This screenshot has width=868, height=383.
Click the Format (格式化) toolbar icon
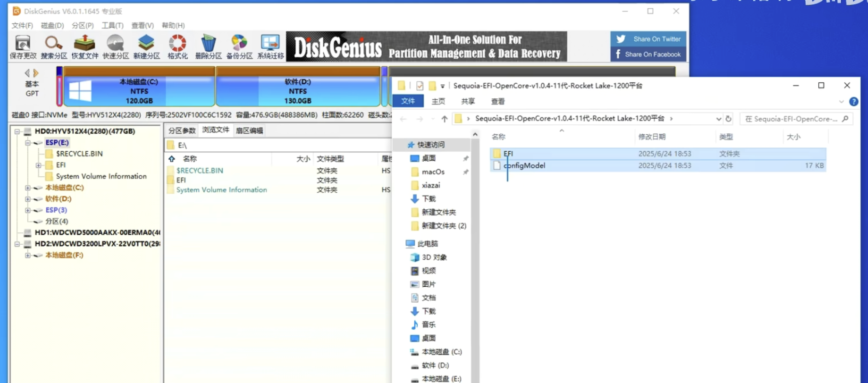point(177,46)
